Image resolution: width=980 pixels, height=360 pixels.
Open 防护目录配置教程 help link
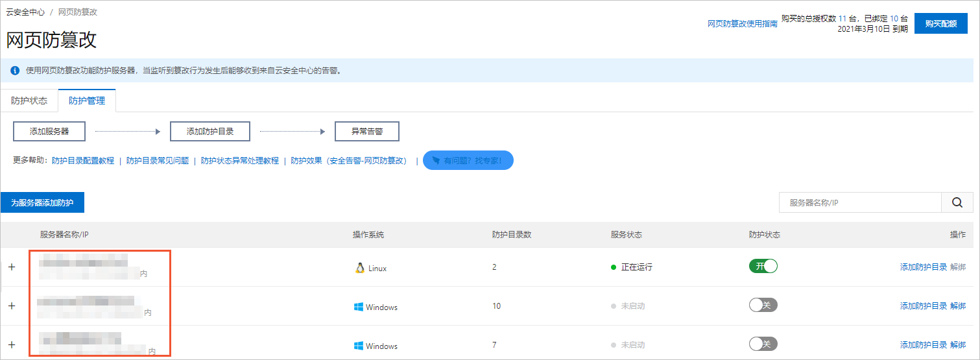(x=83, y=160)
